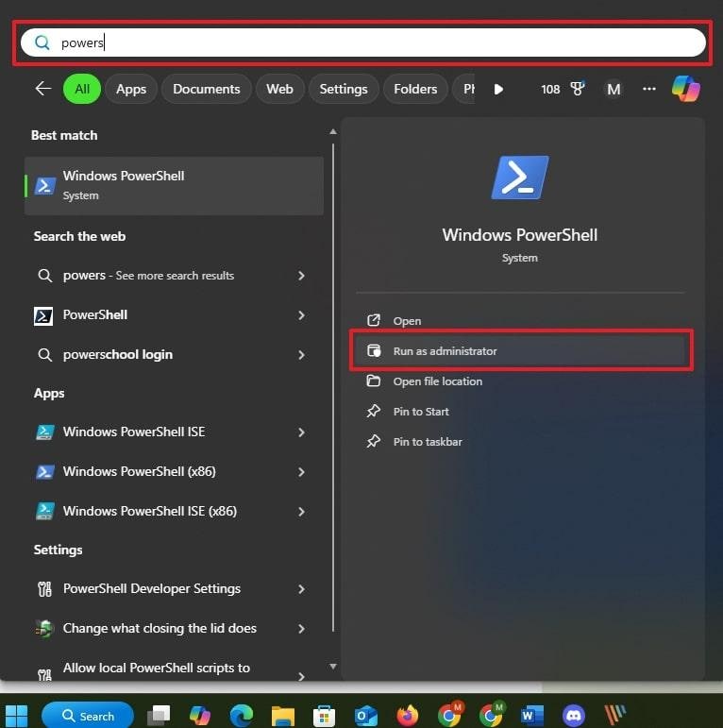Open Windows PowerShell ISE app
Image resolution: width=723 pixels, height=728 pixels.
click(134, 432)
